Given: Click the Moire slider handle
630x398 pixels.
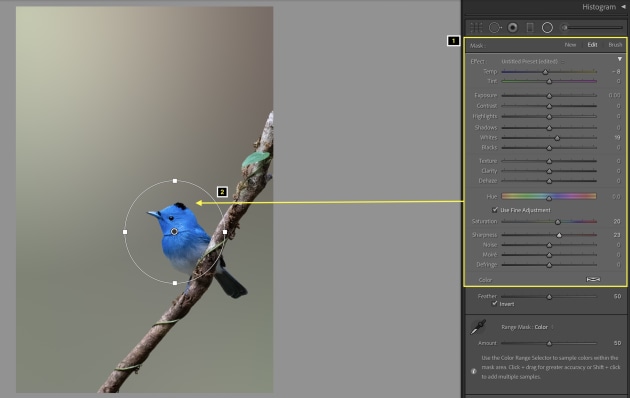Looking at the screenshot, I should pyautogui.click(x=549, y=255).
